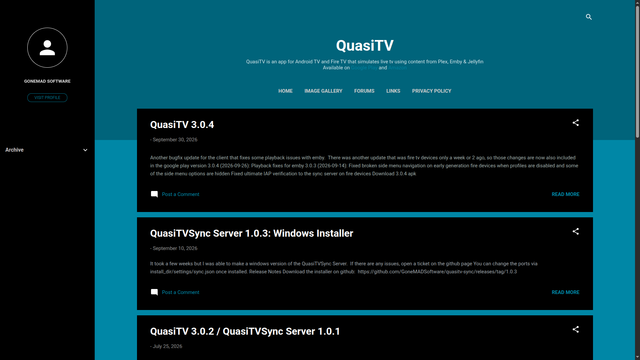Click the September 30 post date
Image resolution: width=640 pixels, height=360 pixels.
(x=175, y=140)
